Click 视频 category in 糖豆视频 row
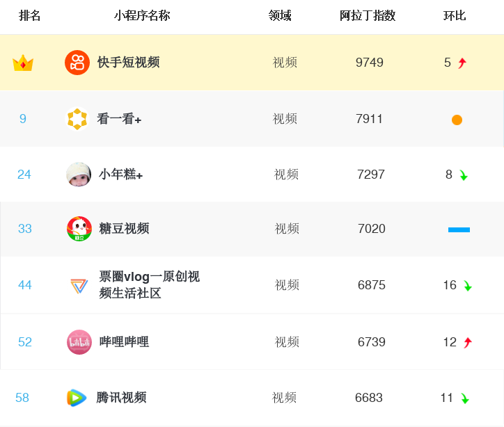Screen dimensions: 504x427 [287, 229]
